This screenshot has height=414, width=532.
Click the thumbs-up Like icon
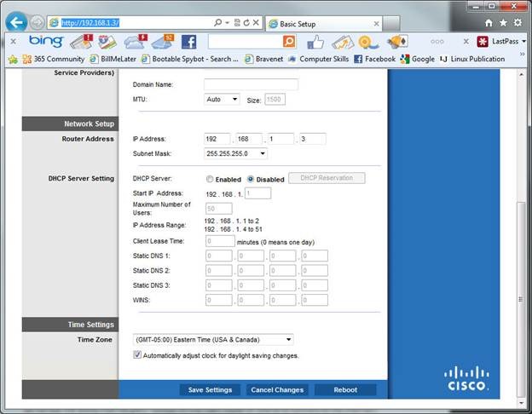point(315,43)
